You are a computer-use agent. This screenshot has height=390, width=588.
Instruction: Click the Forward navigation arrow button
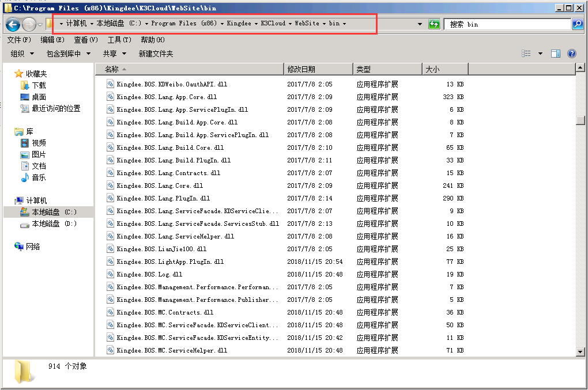(x=29, y=25)
